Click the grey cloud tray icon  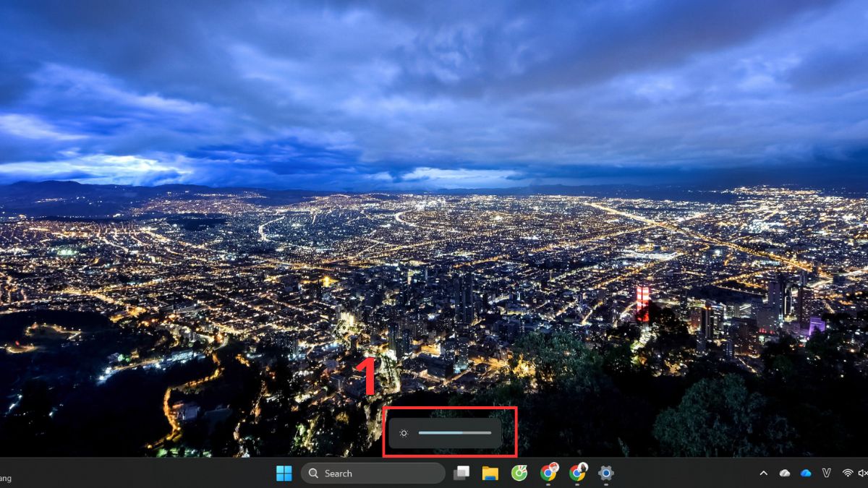coord(785,473)
